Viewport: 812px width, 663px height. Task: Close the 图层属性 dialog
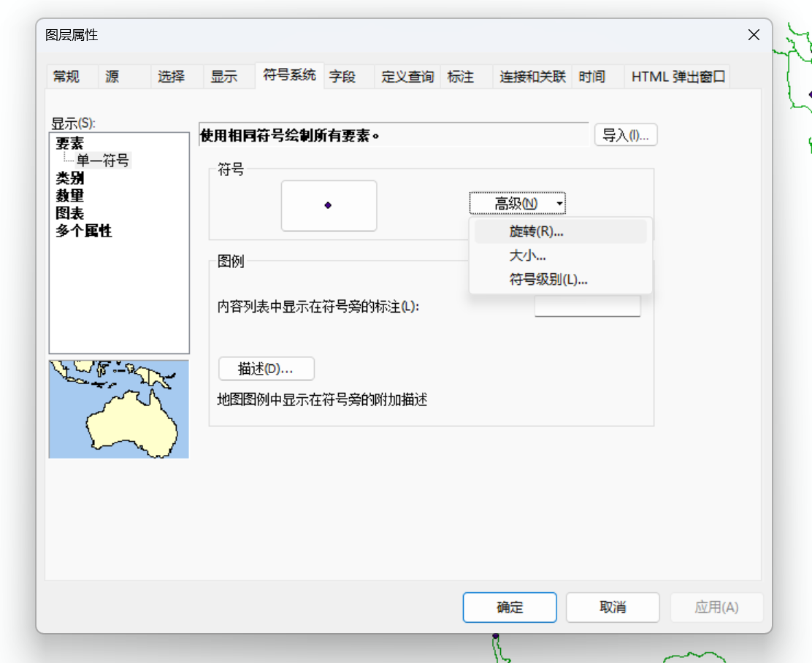point(754,35)
